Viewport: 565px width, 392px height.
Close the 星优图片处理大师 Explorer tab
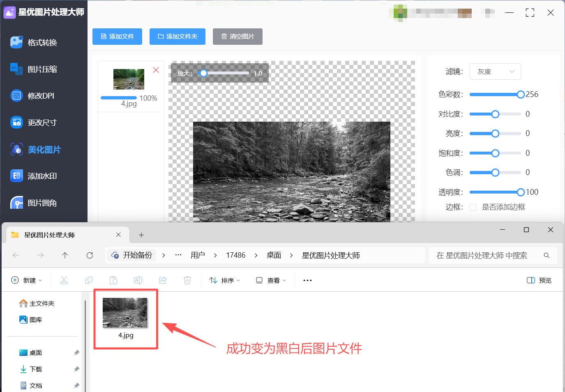pyautogui.click(x=118, y=235)
